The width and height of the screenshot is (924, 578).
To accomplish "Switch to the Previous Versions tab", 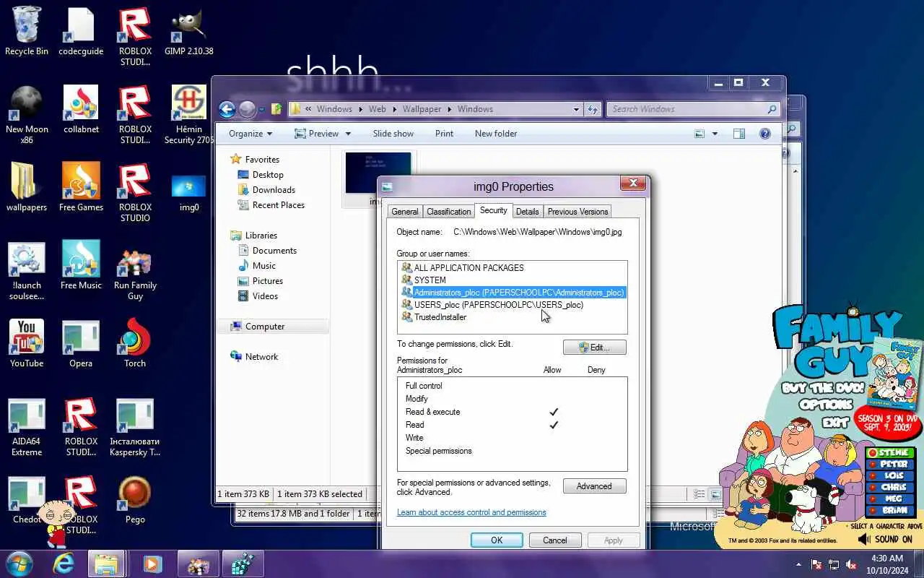I will (577, 212).
